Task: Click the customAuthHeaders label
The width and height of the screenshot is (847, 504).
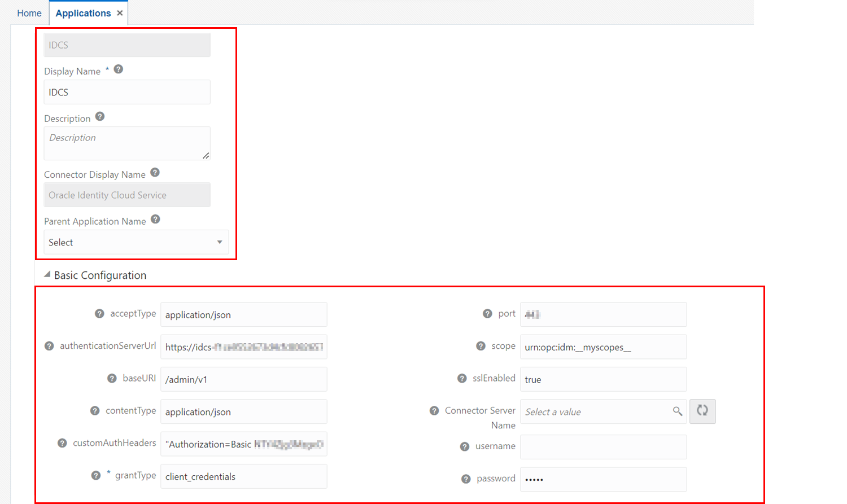Action: pyautogui.click(x=114, y=443)
